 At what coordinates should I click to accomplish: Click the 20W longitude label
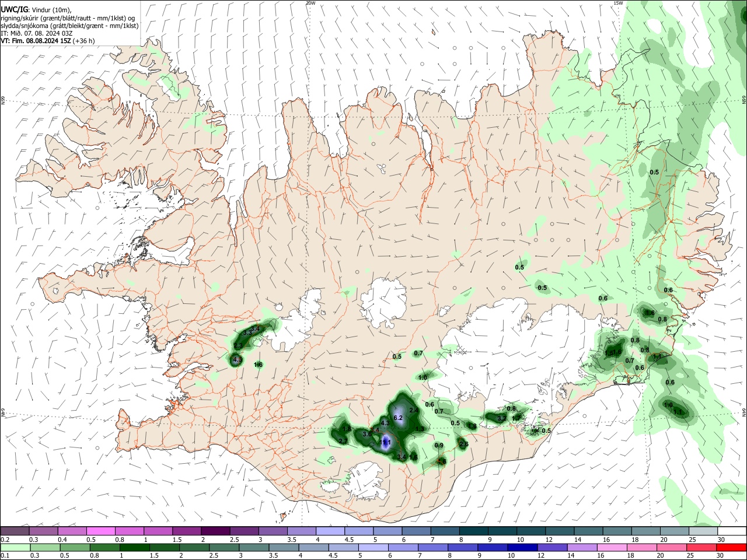tap(310, 3)
